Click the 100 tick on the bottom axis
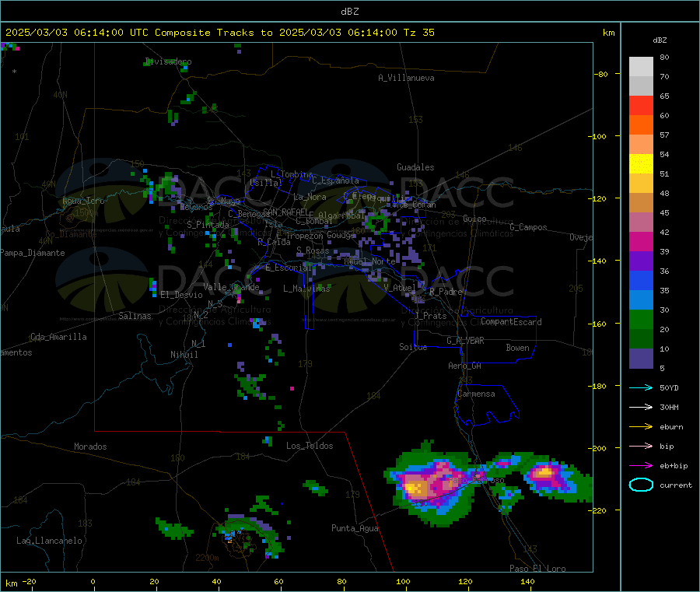Screen dimensions: 700x592 coord(403,581)
